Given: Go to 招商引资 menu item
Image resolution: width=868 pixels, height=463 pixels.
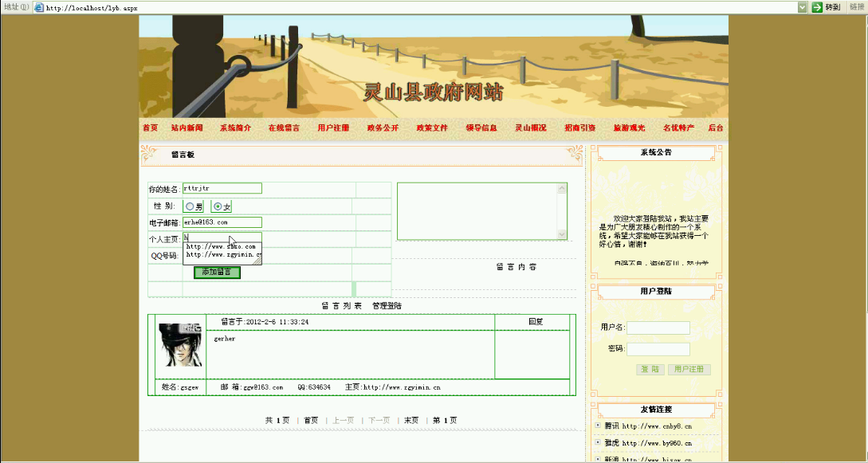Looking at the screenshot, I should [x=580, y=128].
